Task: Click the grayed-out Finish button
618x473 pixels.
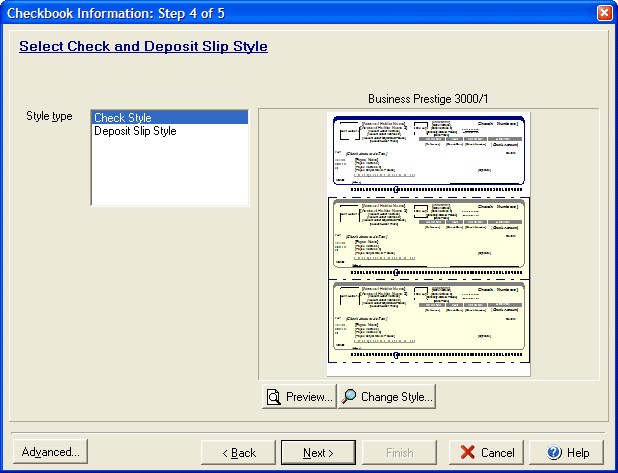Action: coord(399,453)
